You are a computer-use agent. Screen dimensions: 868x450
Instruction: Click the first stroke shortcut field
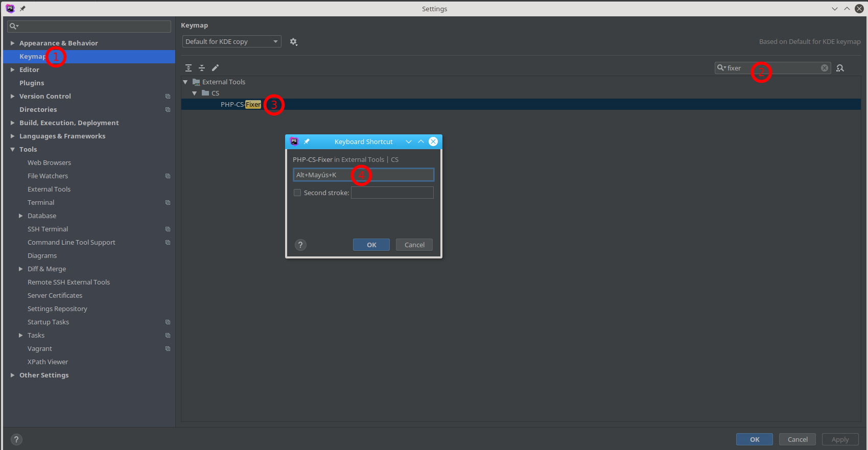coord(363,175)
